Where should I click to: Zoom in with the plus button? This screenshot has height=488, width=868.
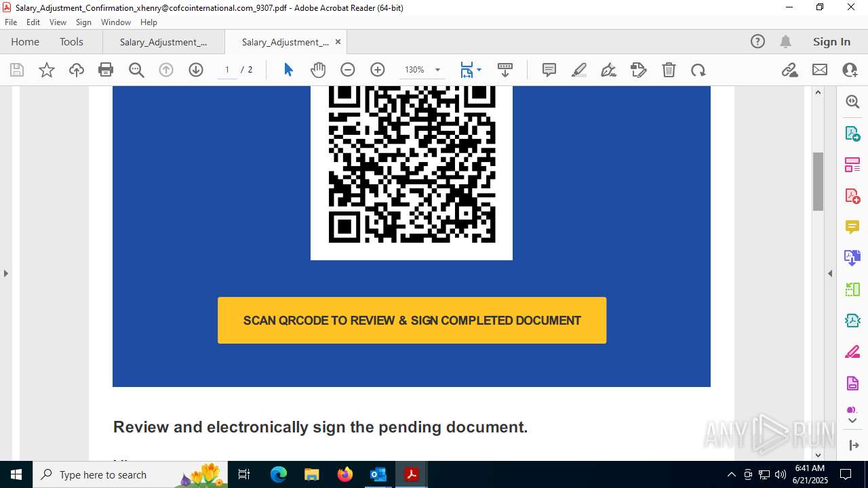(x=378, y=70)
